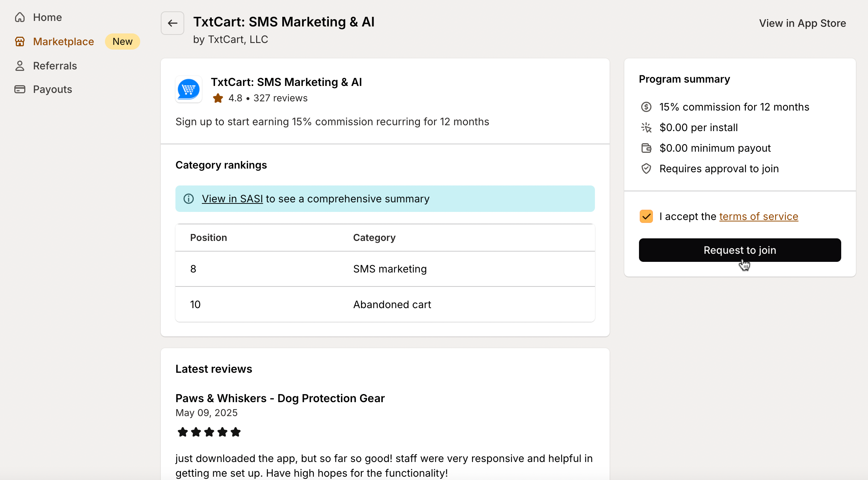This screenshot has height=480, width=868.
Task: Click the TxtCart app logo thumbnail
Action: [x=189, y=89]
